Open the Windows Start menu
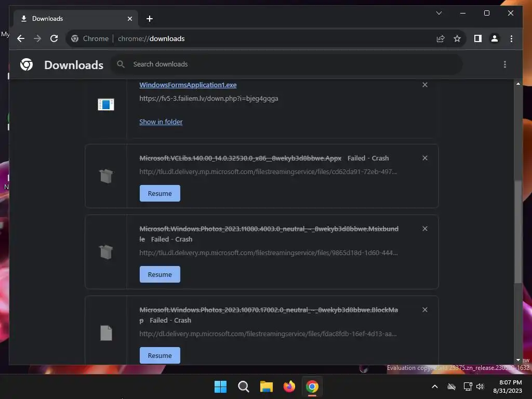 click(220, 387)
